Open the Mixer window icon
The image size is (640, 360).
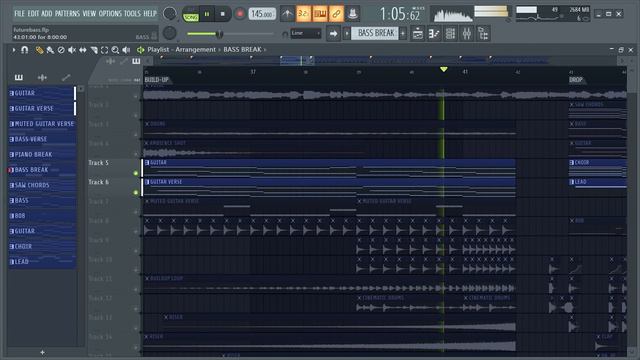tap(467, 33)
